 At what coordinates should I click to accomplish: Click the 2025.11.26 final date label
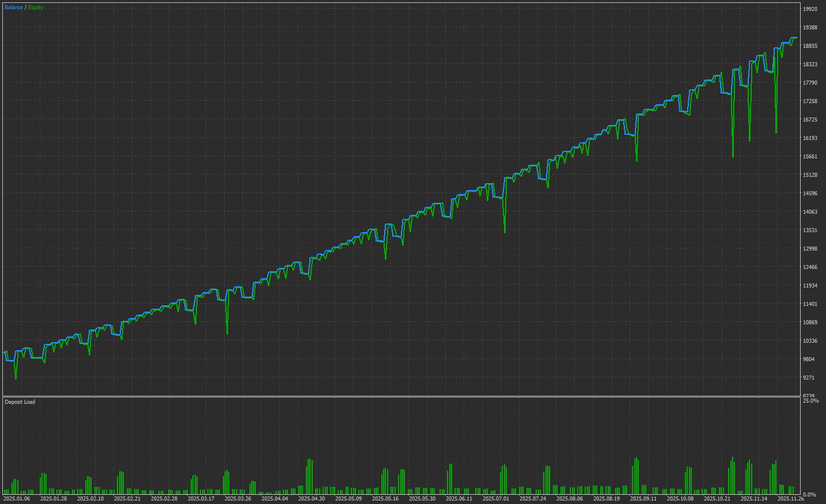[x=790, y=499]
